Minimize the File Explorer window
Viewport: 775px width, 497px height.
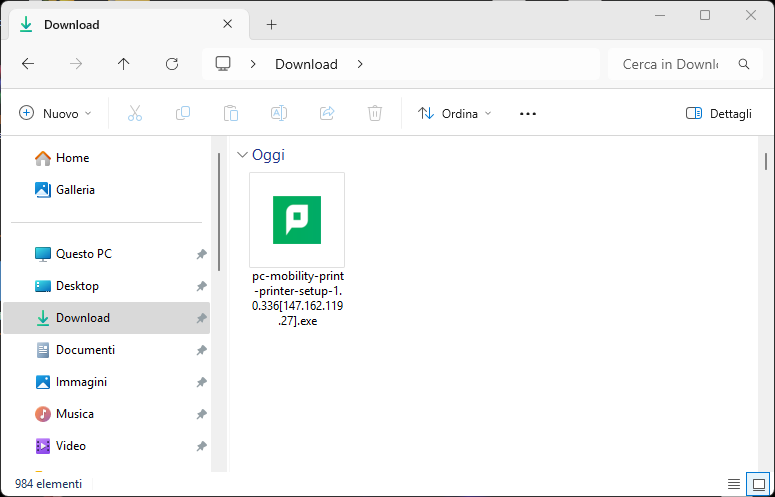pyautogui.click(x=659, y=15)
